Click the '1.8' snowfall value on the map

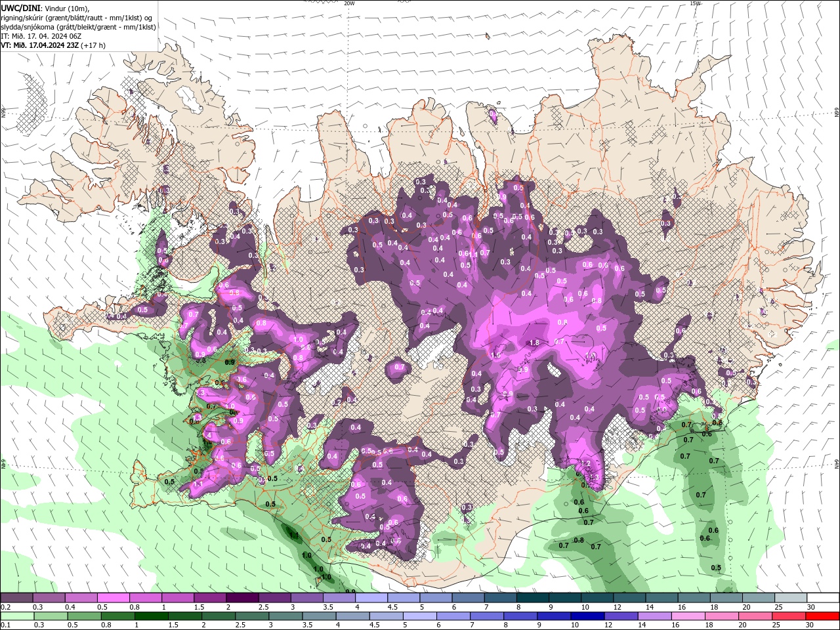point(534,343)
